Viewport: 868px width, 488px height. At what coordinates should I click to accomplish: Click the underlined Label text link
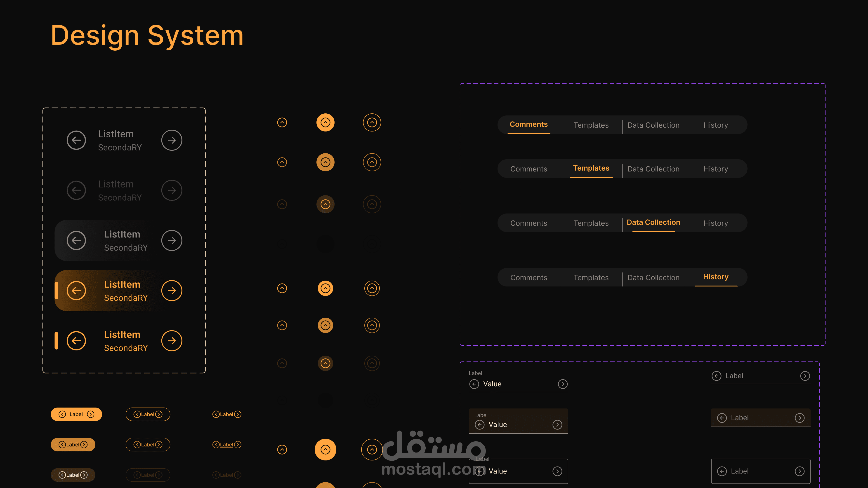[x=226, y=445]
